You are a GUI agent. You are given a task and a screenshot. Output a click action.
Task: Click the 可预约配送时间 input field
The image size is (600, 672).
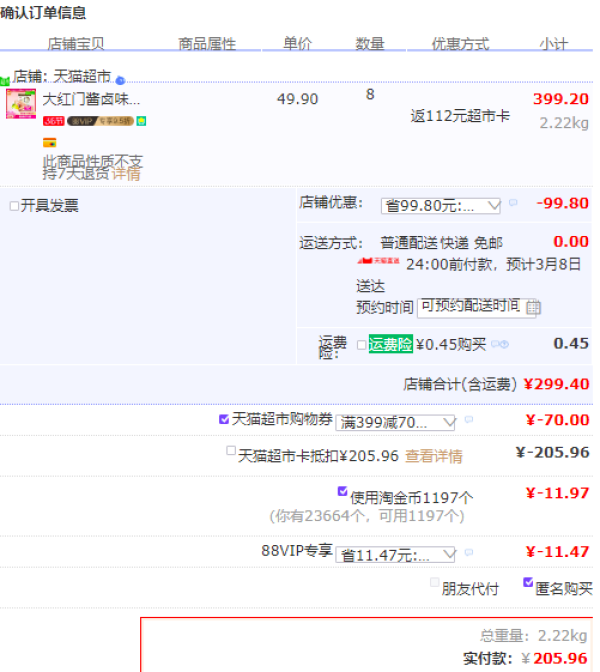click(x=477, y=307)
